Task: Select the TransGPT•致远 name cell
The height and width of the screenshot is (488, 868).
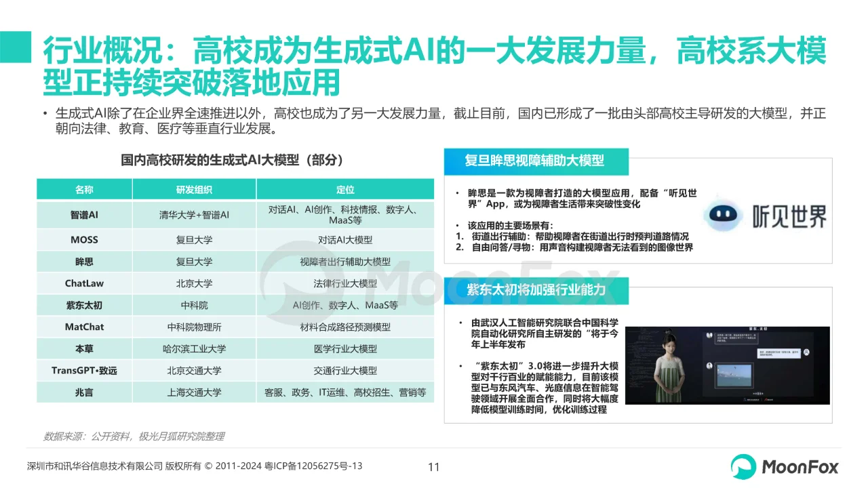Action: pyautogui.click(x=84, y=371)
